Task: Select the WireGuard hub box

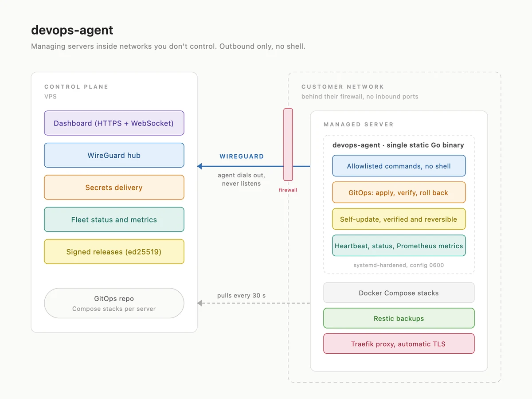Action: click(114, 155)
